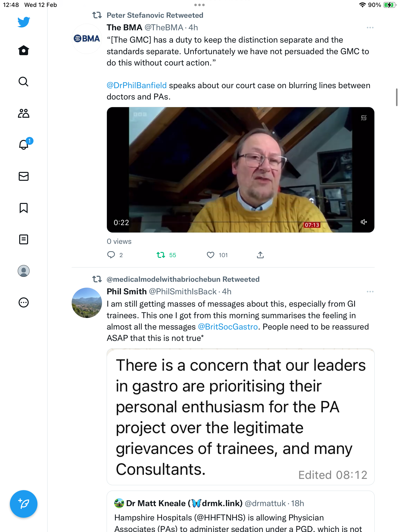Toggle video sound with mute icon
The image size is (399, 532).
[364, 222]
